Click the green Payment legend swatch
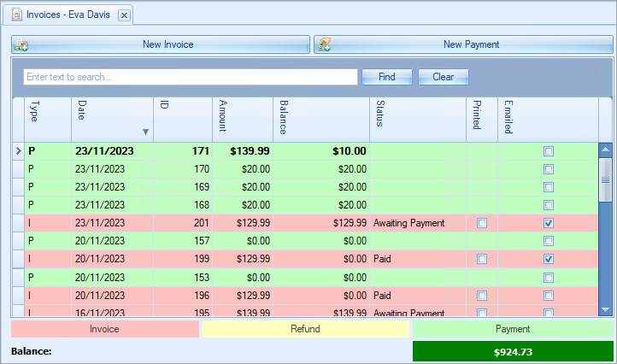 click(513, 329)
